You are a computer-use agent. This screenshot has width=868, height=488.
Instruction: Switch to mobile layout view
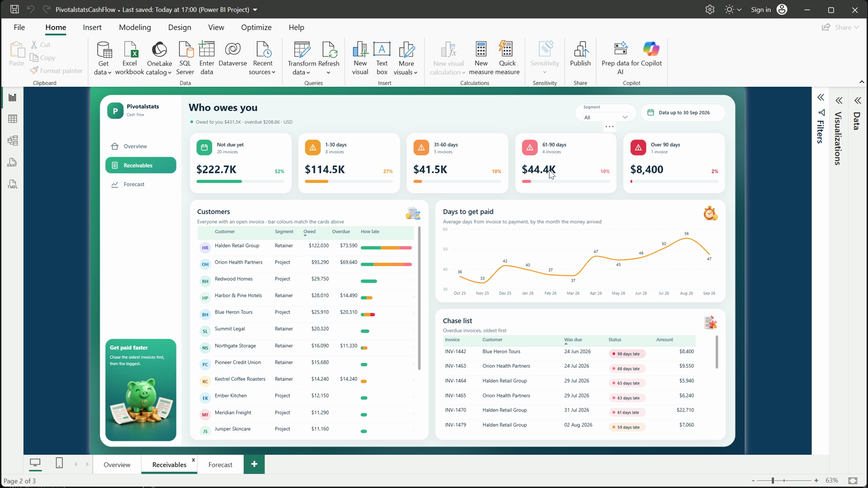tap(59, 463)
